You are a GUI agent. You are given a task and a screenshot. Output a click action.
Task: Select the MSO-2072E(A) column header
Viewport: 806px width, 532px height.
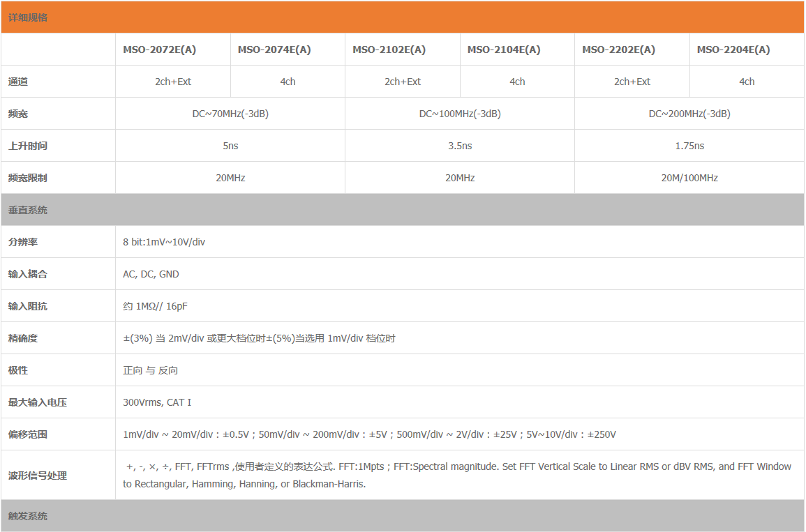tap(159, 50)
